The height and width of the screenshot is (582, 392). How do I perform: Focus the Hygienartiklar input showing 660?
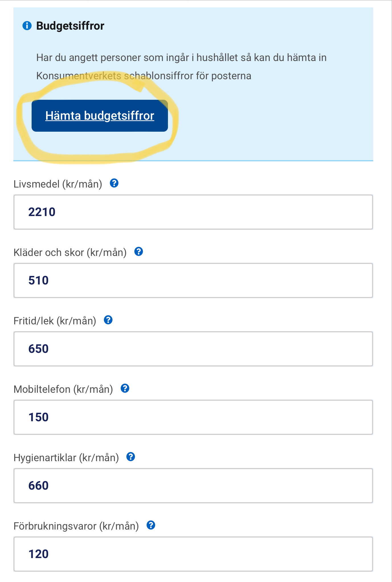(x=193, y=486)
